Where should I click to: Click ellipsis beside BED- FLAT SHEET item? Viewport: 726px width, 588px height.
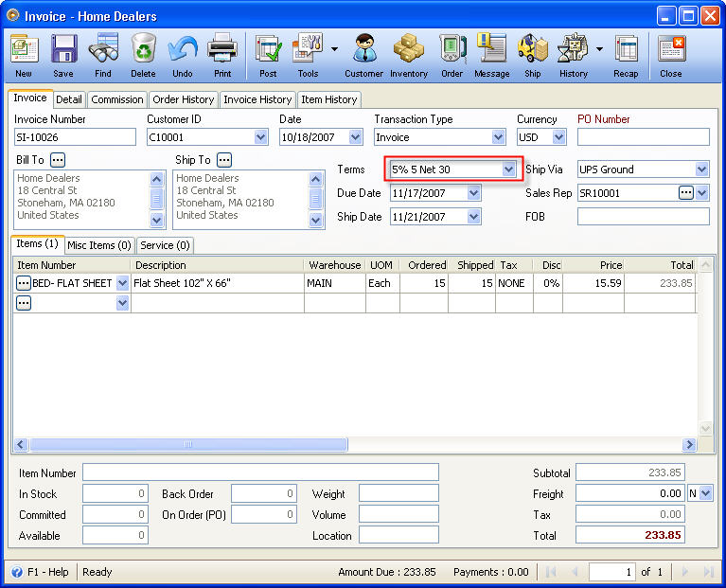(x=24, y=283)
